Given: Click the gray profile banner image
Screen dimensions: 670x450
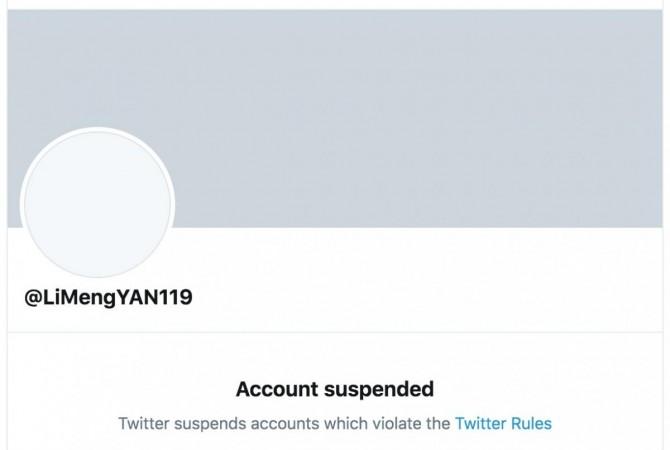Looking at the screenshot, I should (335, 118).
